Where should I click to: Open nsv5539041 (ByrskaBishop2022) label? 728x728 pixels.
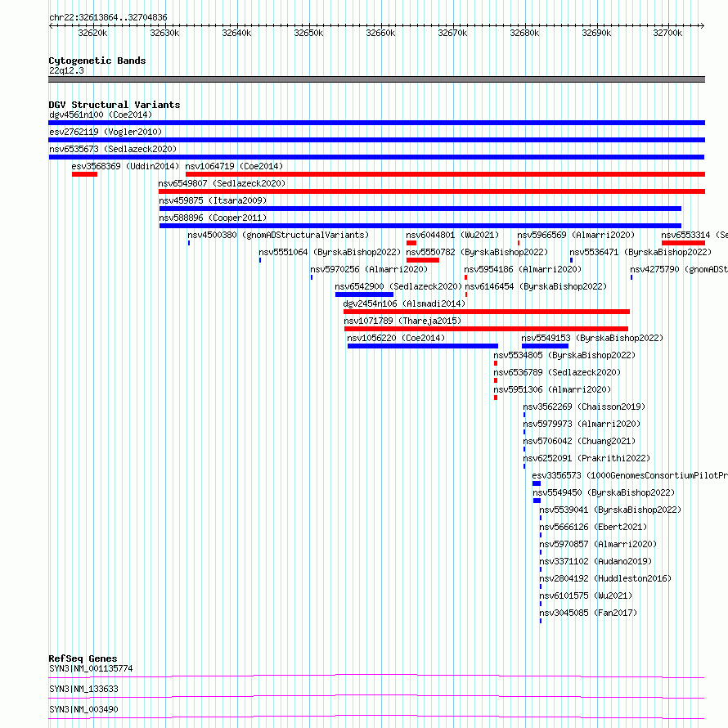[610, 510]
